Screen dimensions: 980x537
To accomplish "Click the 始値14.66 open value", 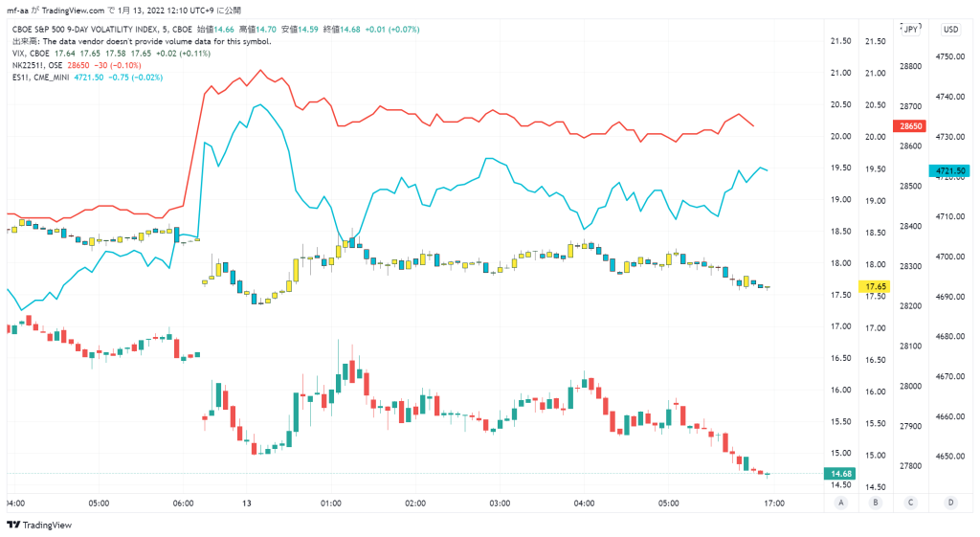I will pyautogui.click(x=215, y=30).
